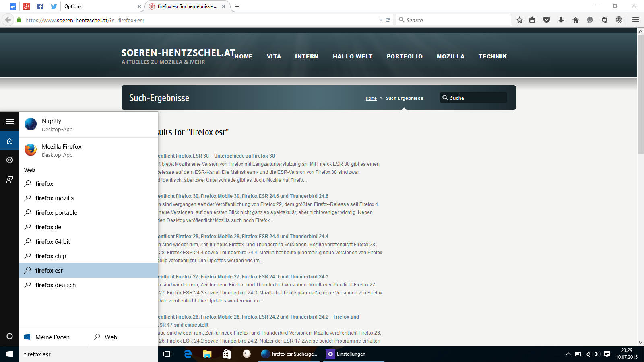Open the Twitter pinned tab
Viewport: 644px width, 362px height.
54,6
